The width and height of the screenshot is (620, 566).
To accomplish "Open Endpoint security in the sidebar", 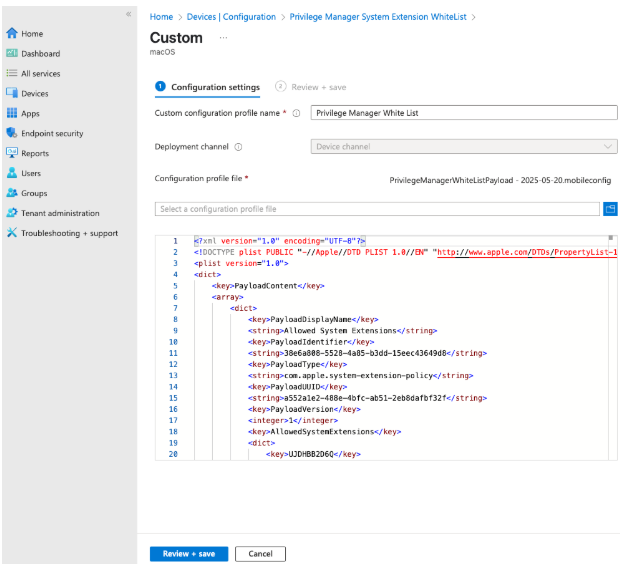I will click(52, 133).
